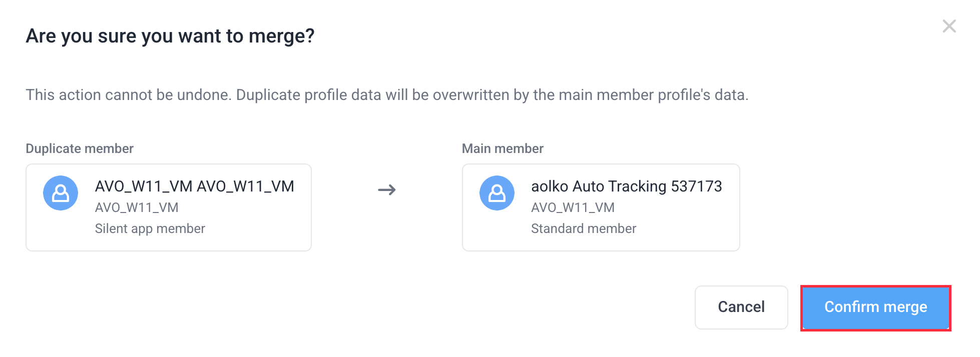This screenshot has width=980, height=357.
Task: Click the Duplicate member heading
Action: point(80,148)
